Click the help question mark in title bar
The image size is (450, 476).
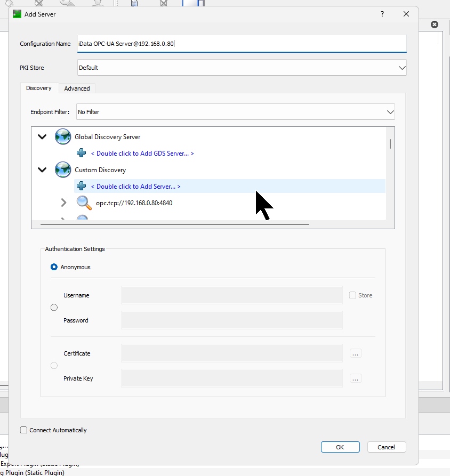(x=382, y=14)
